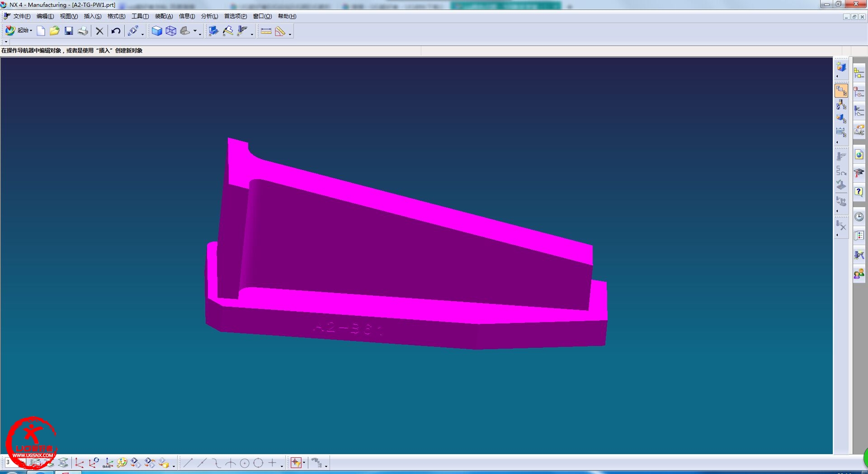Click the existing point plus snap icon
The height and width of the screenshot is (474, 868).
[273, 463]
